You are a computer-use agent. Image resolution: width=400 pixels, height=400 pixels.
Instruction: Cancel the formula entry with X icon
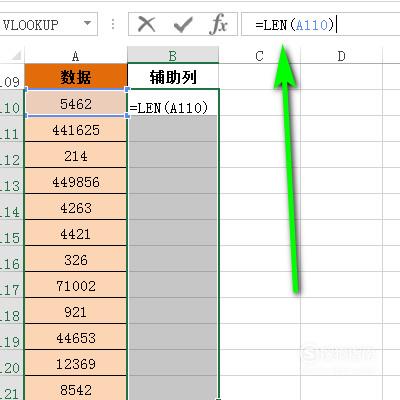pos(147,24)
